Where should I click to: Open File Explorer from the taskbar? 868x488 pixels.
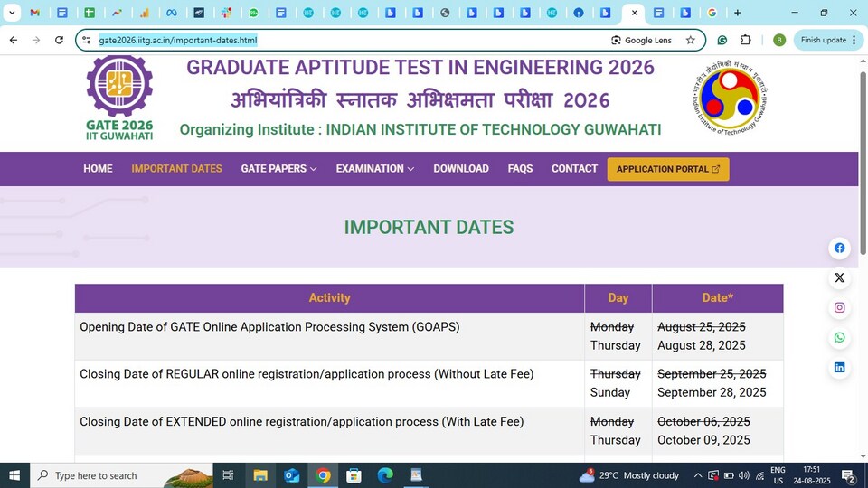tap(260, 475)
